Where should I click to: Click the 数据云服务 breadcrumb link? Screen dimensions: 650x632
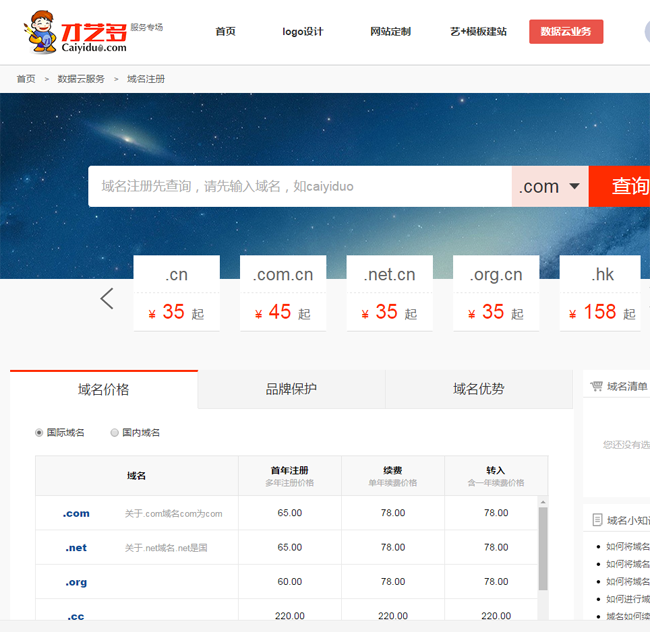coord(81,79)
